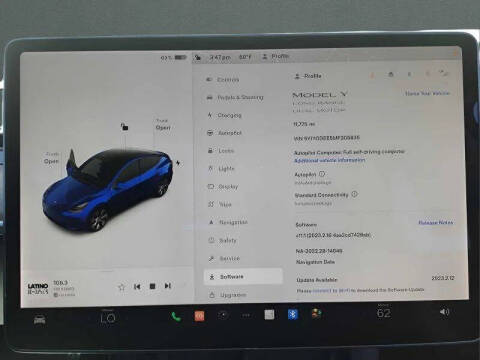
Task: Open Additional vehicle information link
Action: click(x=329, y=160)
